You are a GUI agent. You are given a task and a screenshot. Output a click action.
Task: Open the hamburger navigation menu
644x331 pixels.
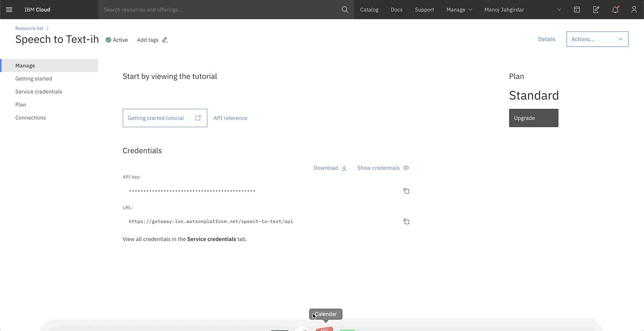coord(9,10)
